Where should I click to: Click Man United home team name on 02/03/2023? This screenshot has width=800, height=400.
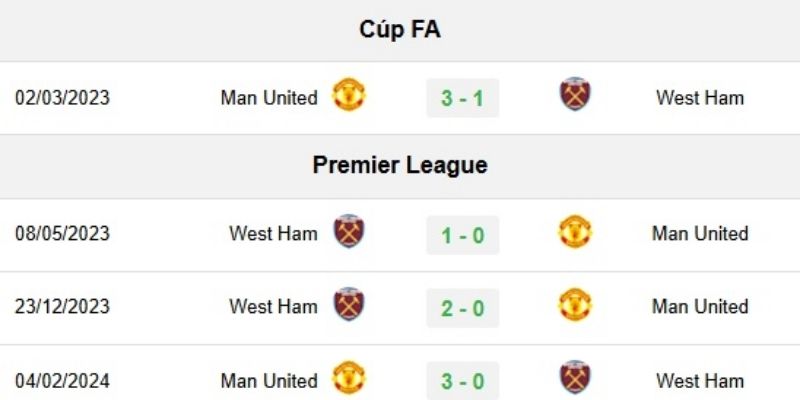click(x=269, y=98)
